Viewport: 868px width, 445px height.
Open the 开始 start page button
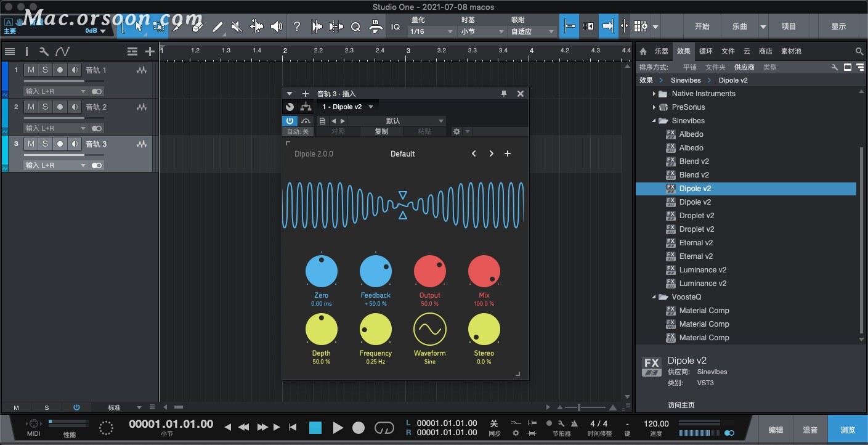[x=702, y=27]
